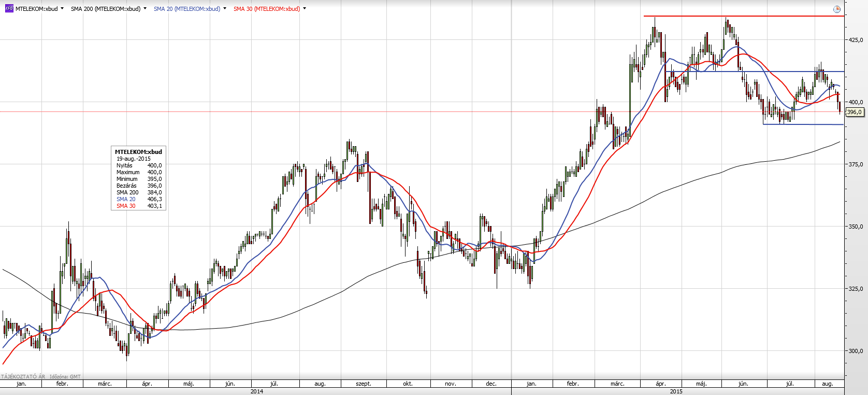Click the red SMA 30 403,1 row
This screenshot has width=868, height=395.
point(139,206)
